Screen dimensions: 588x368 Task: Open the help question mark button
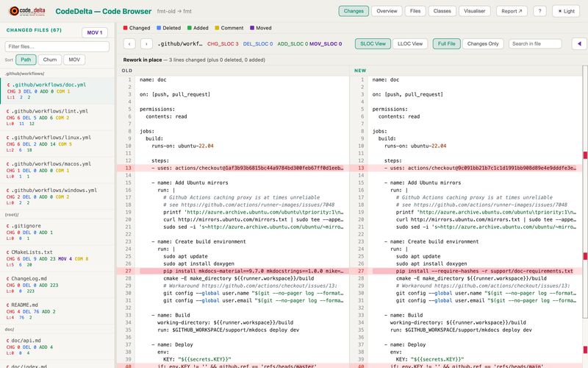(539, 11)
